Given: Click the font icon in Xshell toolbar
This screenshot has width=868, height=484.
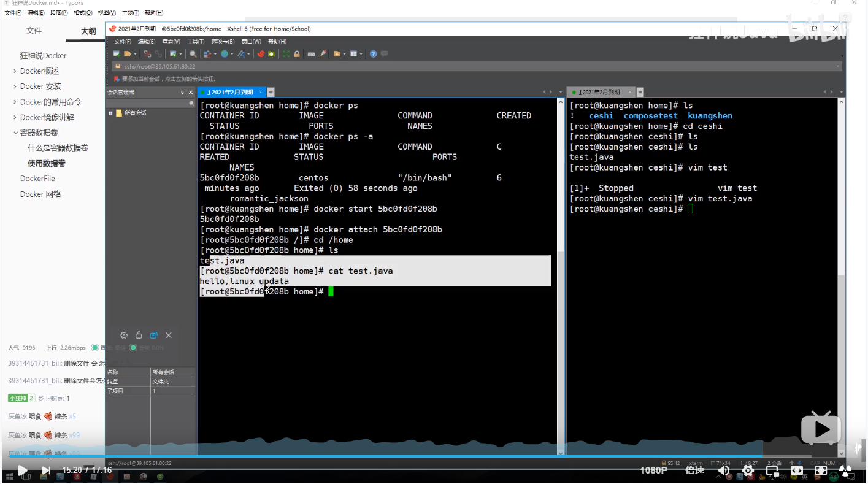Looking at the screenshot, I should 241,54.
